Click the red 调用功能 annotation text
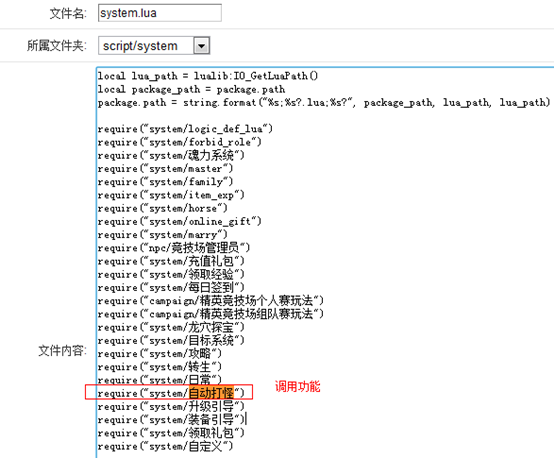 pyautogui.click(x=297, y=386)
